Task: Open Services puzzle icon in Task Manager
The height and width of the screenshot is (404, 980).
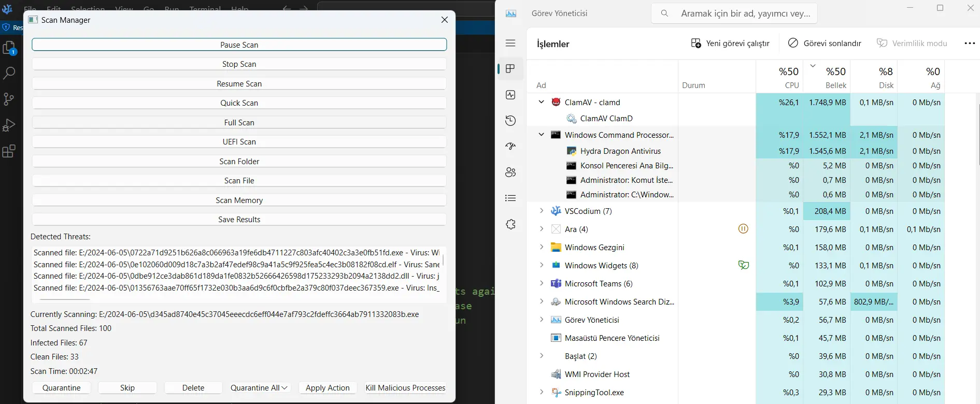Action: pos(510,224)
